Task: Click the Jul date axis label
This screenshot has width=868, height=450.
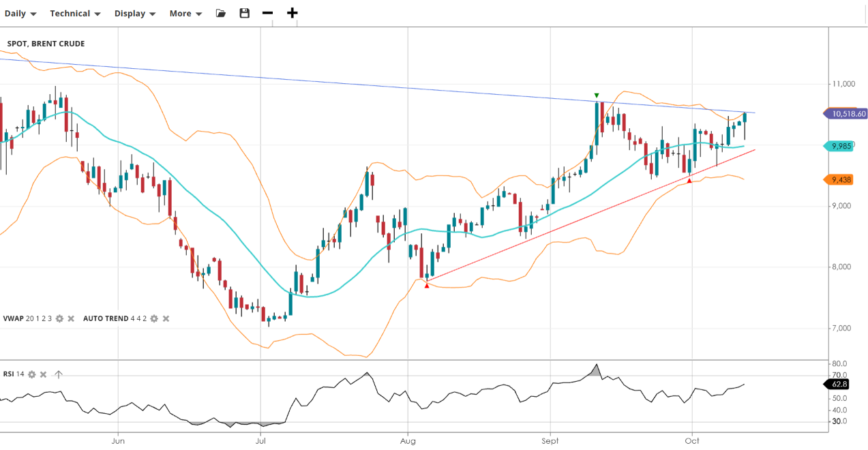Action: [260, 442]
